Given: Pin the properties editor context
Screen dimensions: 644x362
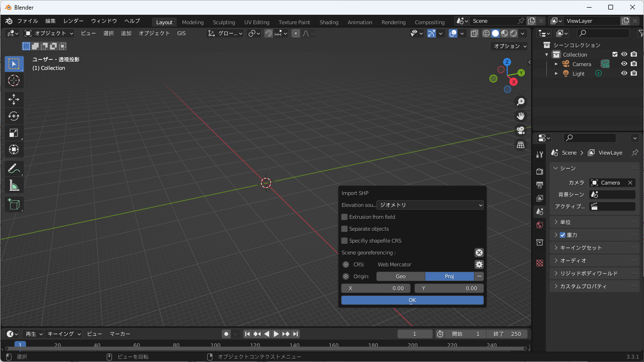Looking at the screenshot, I should [634, 153].
